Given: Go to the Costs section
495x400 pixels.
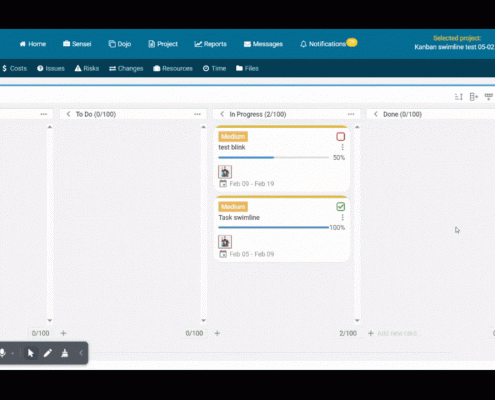Looking at the screenshot, I should [x=14, y=68].
